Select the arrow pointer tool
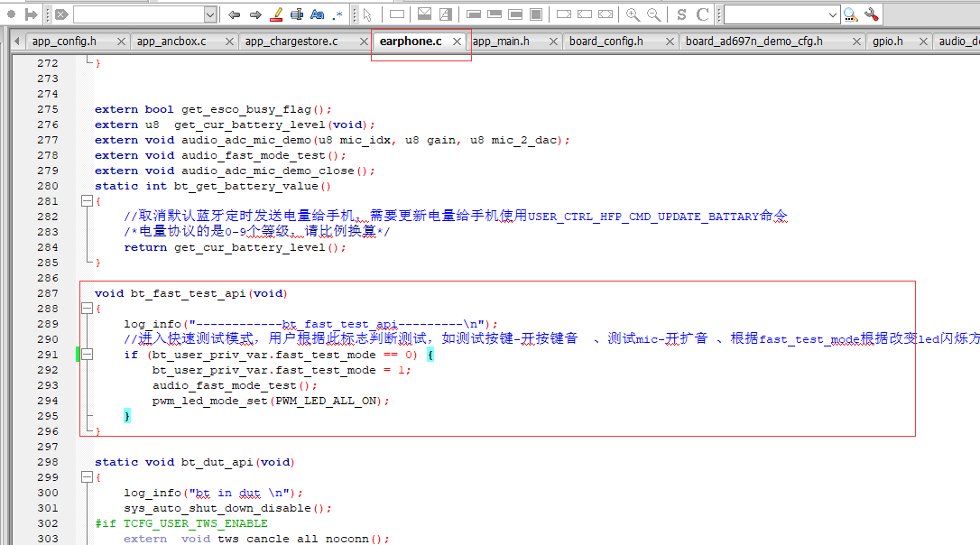The width and height of the screenshot is (980, 545). coord(367,14)
